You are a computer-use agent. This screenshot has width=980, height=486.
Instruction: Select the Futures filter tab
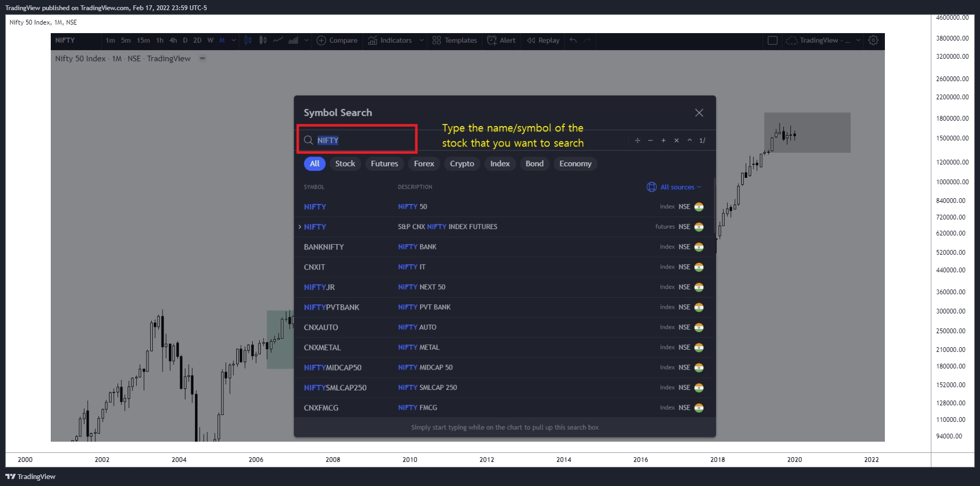click(x=385, y=163)
